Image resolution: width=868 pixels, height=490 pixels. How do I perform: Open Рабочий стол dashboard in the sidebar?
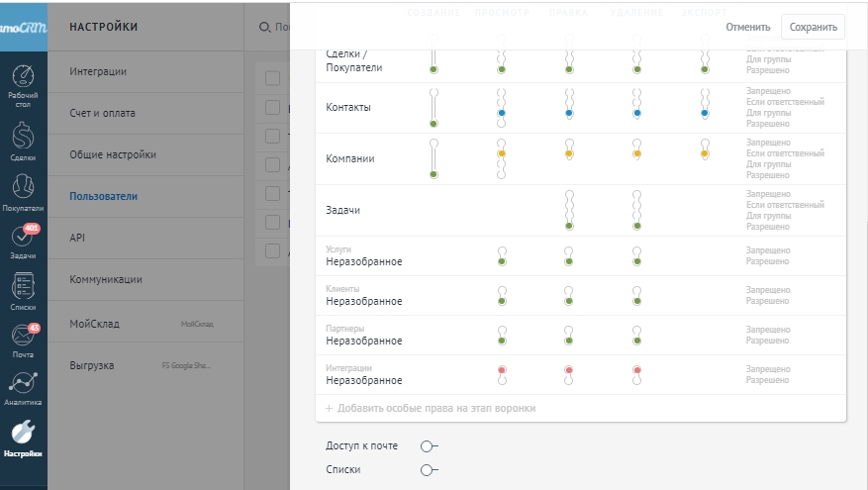[x=23, y=83]
